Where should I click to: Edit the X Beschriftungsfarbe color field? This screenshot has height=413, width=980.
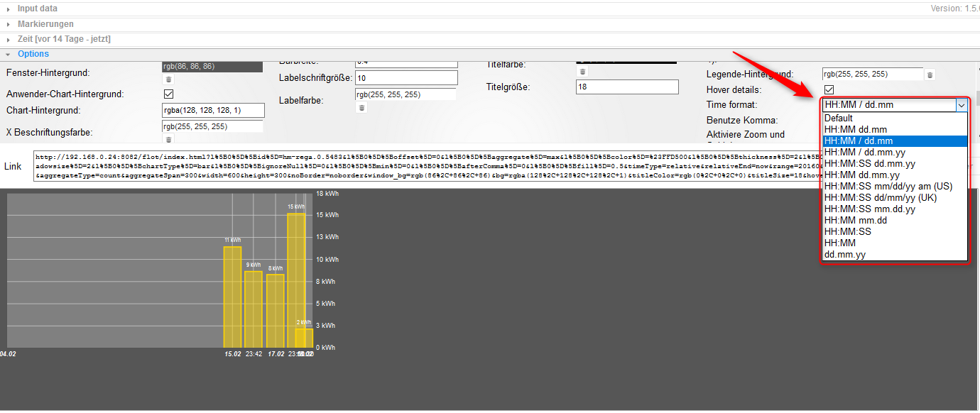point(212,126)
